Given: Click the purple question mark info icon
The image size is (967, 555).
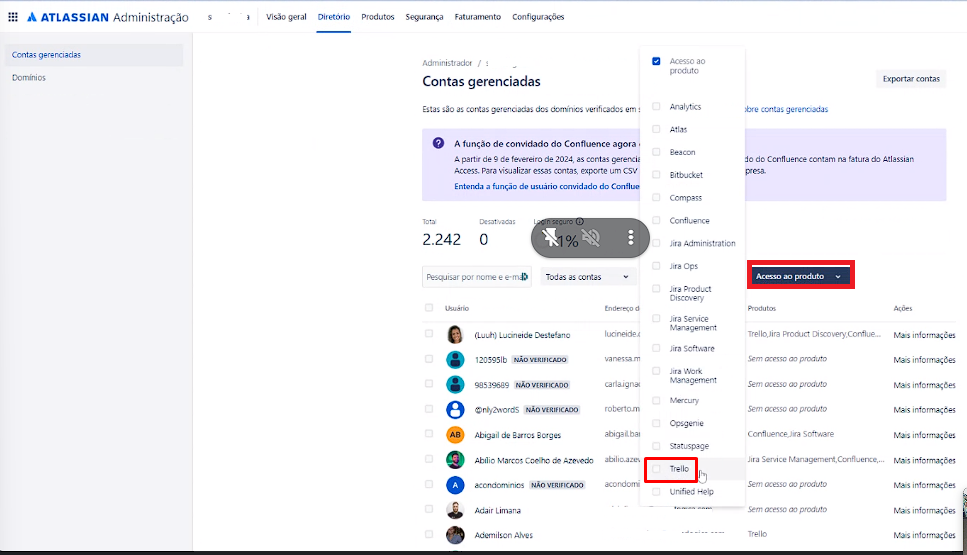Looking at the screenshot, I should click(x=438, y=143).
